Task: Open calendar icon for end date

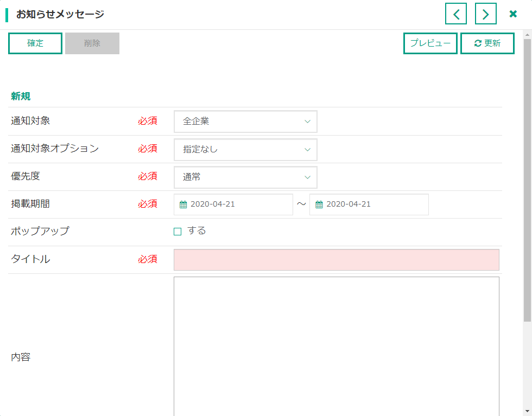Action: coord(319,204)
